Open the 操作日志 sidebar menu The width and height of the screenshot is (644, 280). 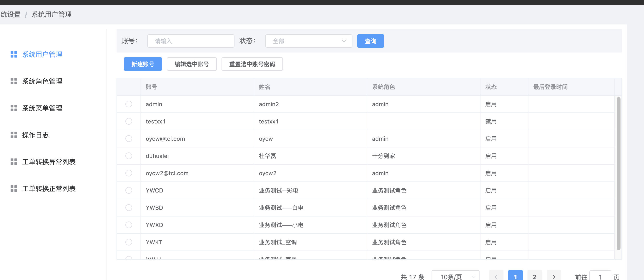pyautogui.click(x=35, y=135)
